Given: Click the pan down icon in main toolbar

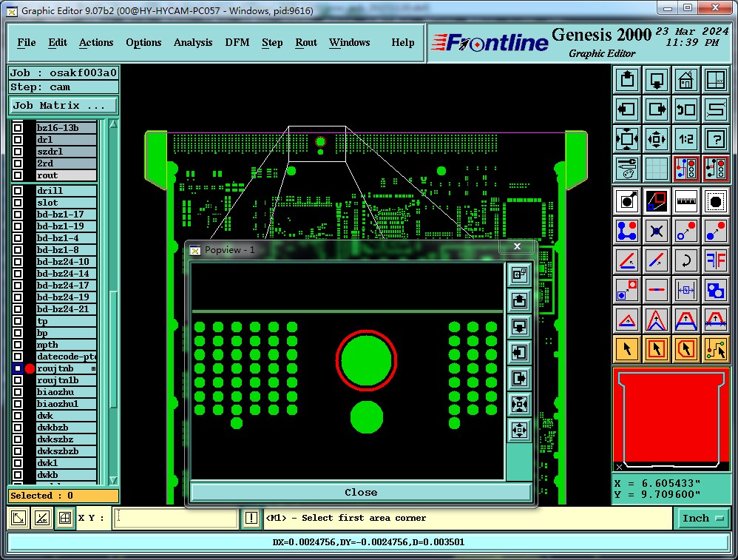Looking at the screenshot, I should pyautogui.click(x=657, y=80).
